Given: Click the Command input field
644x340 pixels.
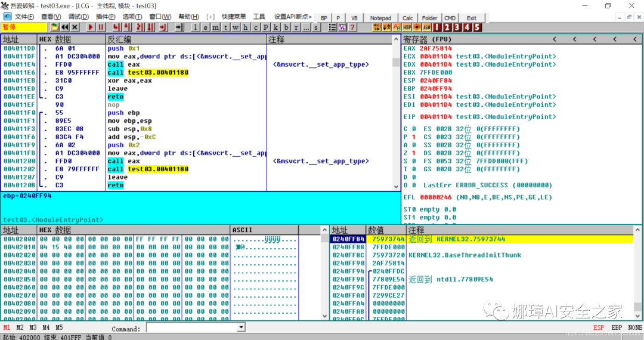Looking at the screenshot, I should click(192, 327).
